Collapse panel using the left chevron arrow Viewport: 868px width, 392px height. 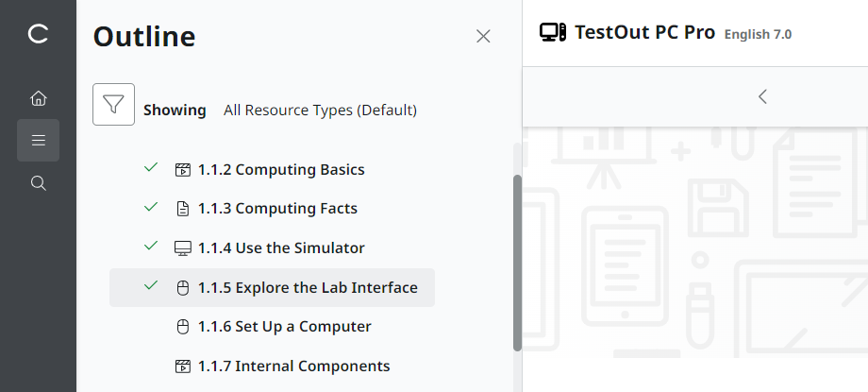coord(762,96)
